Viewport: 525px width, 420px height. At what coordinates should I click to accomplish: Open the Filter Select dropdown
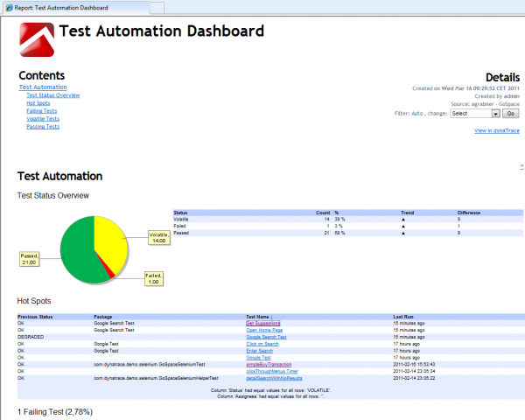475,114
